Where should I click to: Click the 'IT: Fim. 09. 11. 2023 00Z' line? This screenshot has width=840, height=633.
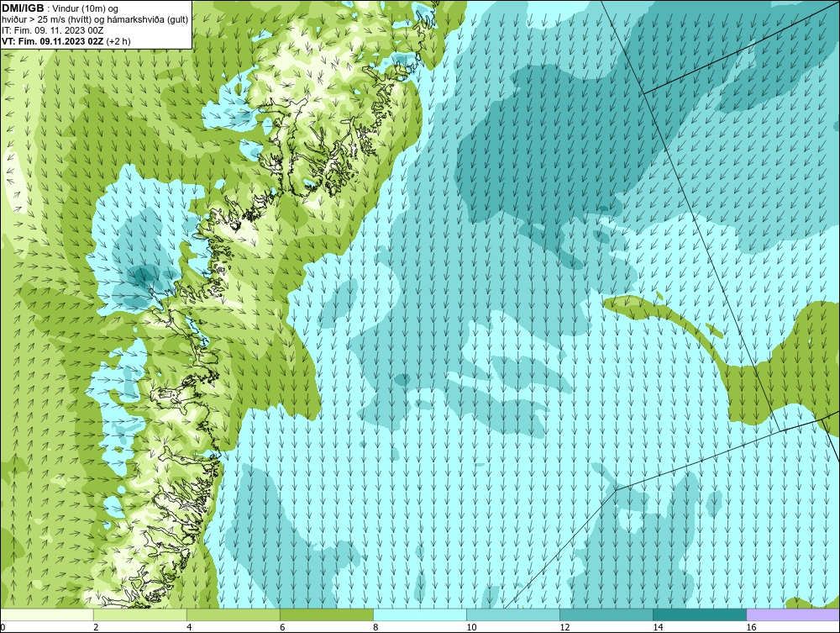point(52,30)
